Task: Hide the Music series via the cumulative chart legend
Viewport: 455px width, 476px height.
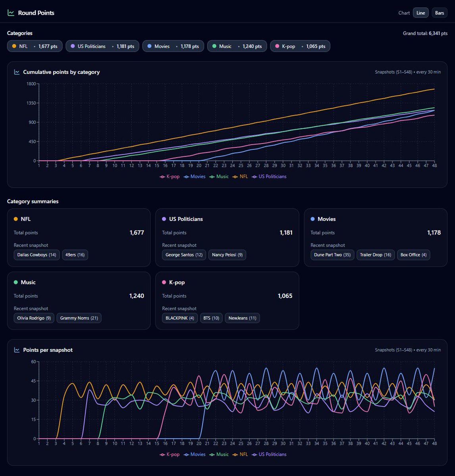Action: (219, 177)
